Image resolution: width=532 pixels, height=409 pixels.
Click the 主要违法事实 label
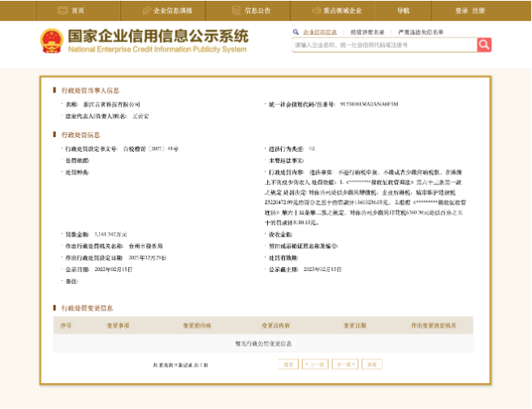(x=286, y=161)
